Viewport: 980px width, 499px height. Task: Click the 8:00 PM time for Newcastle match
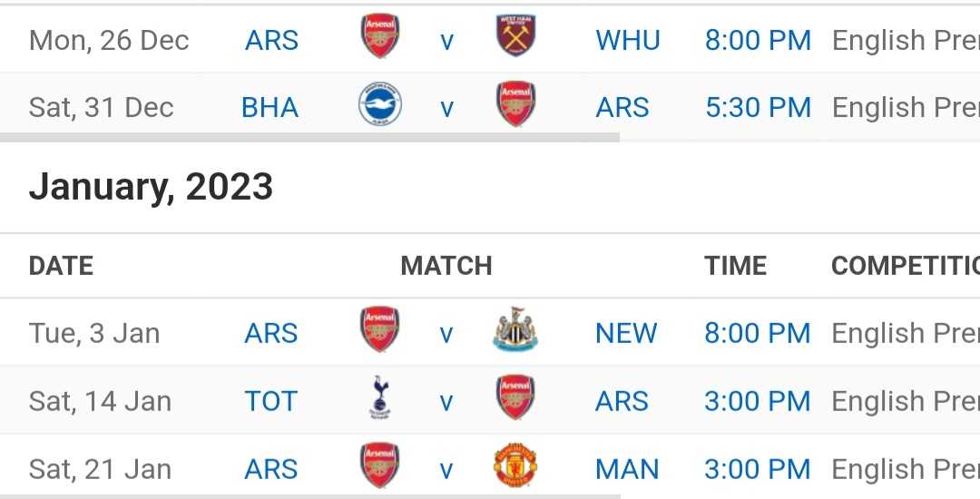pyautogui.click(x=758, y=334)
